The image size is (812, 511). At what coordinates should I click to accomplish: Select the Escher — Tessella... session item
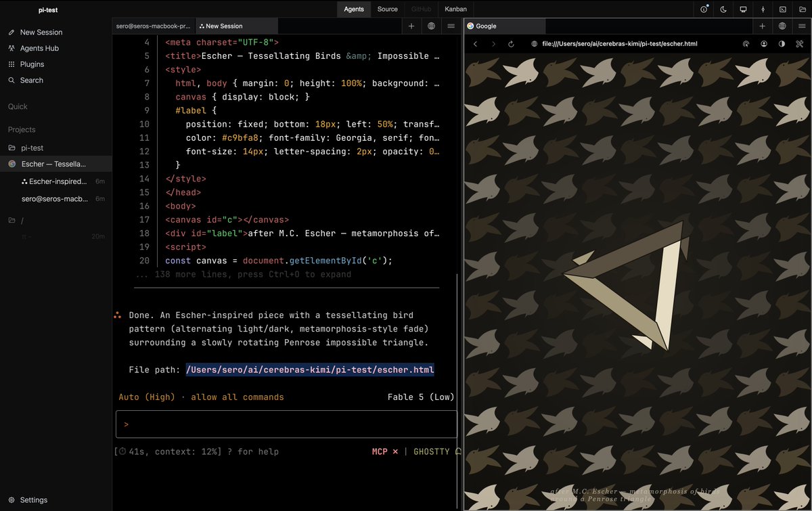pyautogui.click(x=55, y=164)
